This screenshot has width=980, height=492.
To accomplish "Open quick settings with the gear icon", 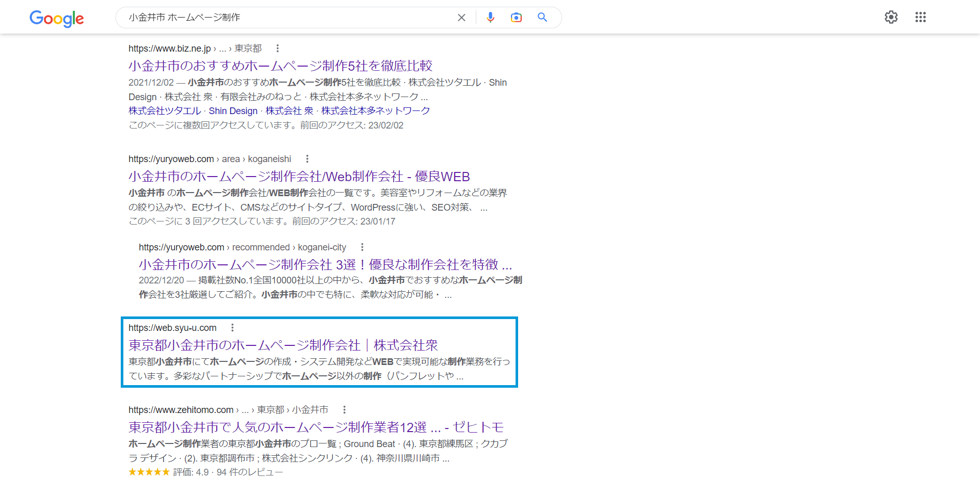I will pyautogui.click(x=891, y=17).
